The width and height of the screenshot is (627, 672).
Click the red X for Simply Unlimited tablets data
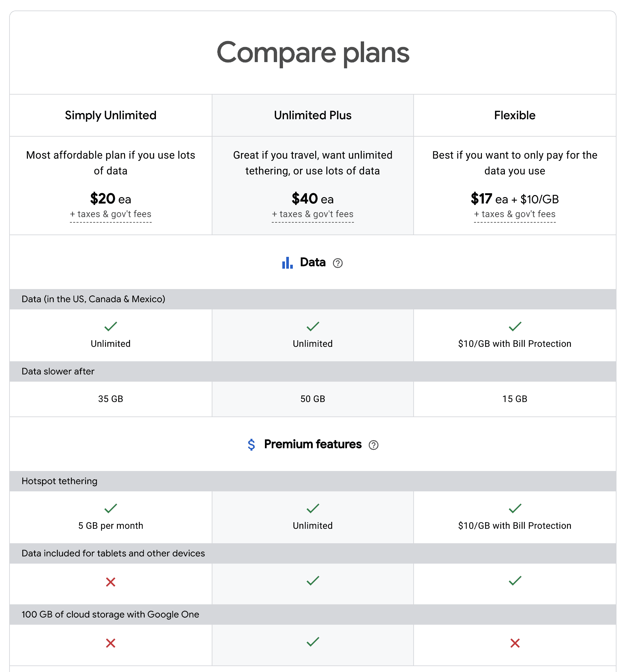(111, 582)
